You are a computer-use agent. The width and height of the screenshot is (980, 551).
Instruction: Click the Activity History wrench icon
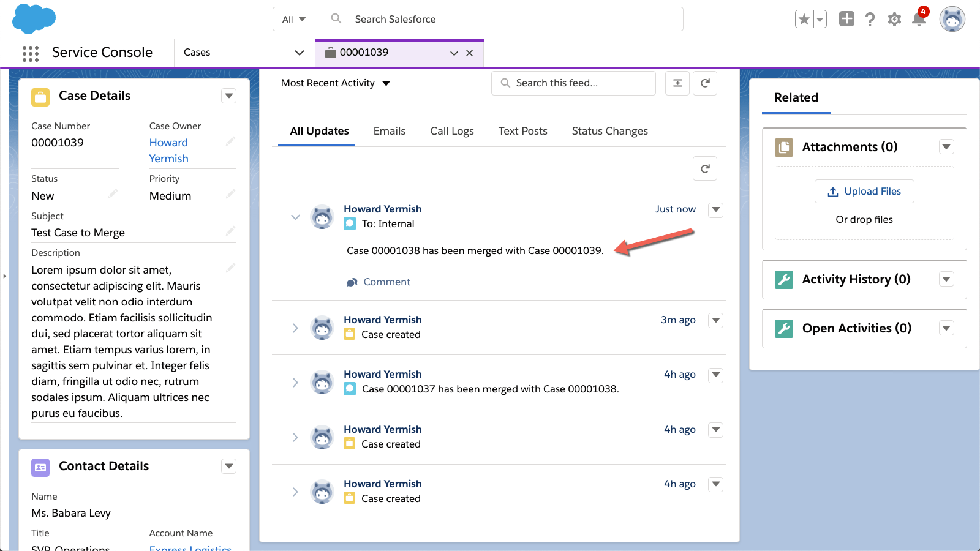(784, 279)
